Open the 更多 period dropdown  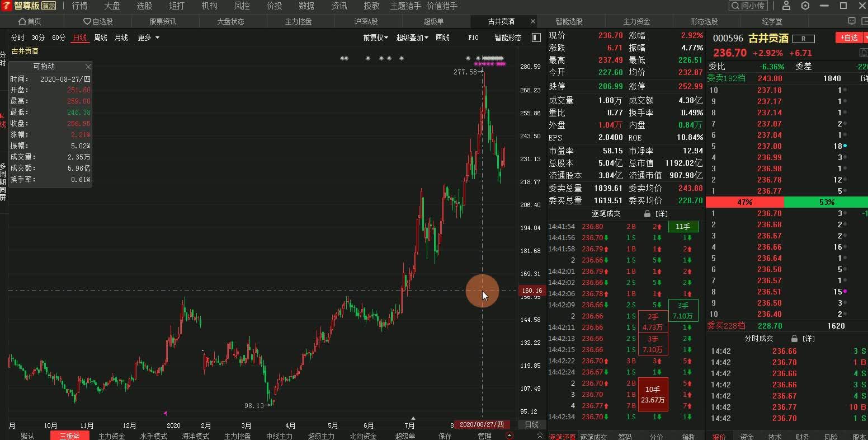click(149, 38)
